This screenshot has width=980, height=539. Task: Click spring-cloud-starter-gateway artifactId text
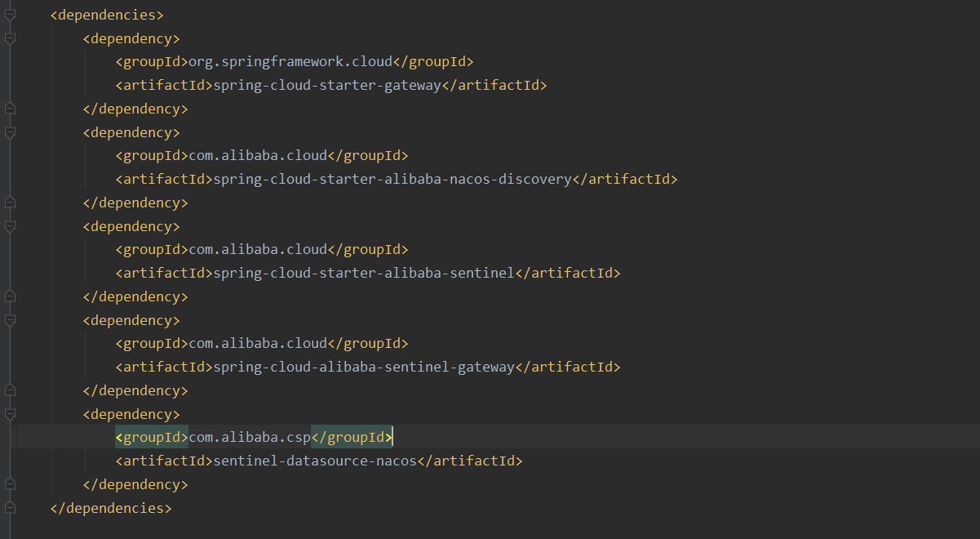point(327,85)
